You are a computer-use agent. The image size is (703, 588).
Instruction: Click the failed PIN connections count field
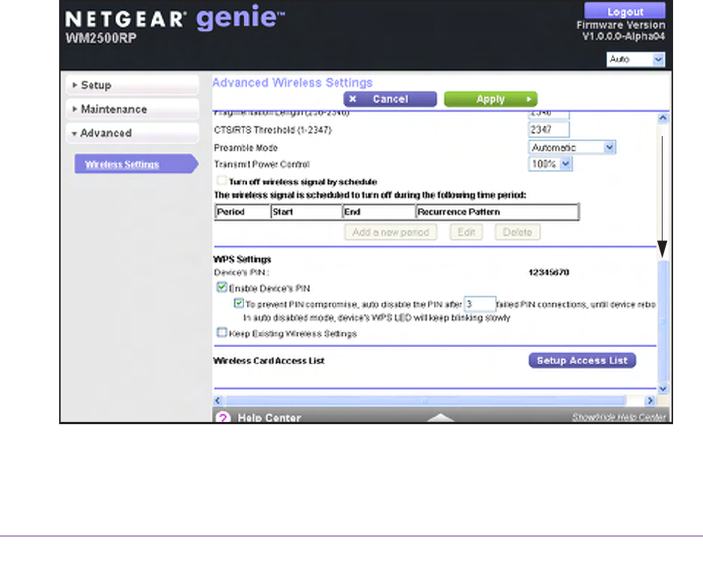[x=480, y=304]
